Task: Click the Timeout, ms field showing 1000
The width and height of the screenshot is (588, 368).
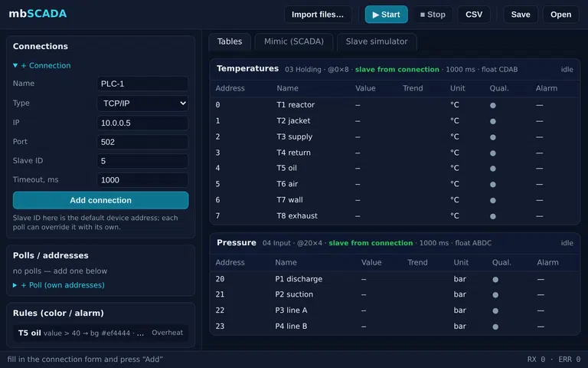Action: (x=142, y=180)
